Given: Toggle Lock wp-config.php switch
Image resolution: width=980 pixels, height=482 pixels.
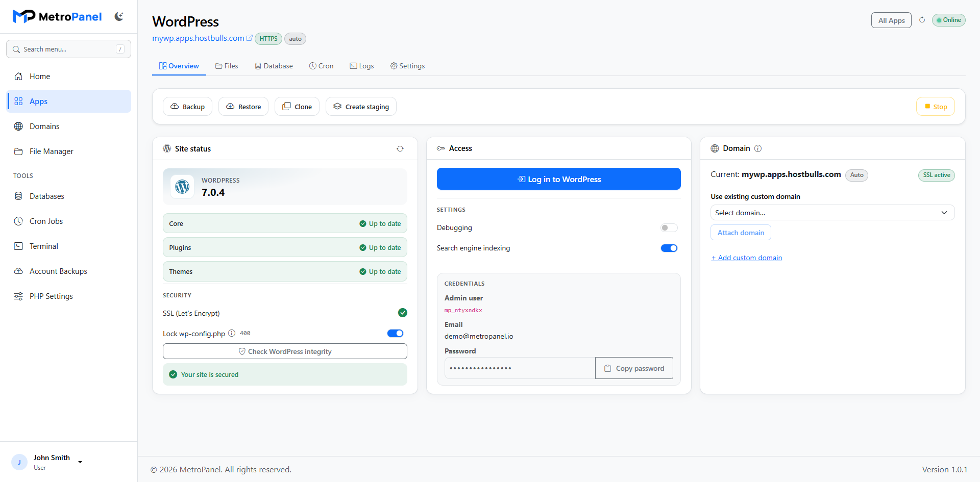Looking at the screenshot, I should coord(395,334).
